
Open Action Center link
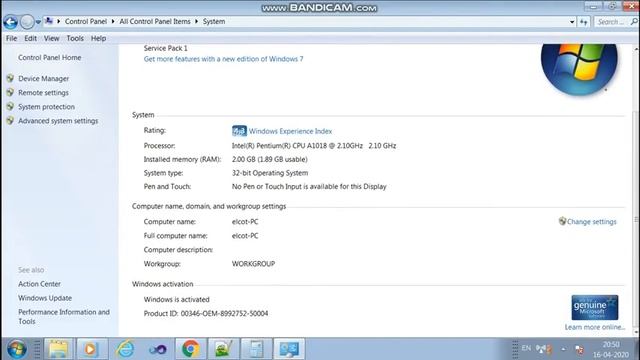(39, 284)
